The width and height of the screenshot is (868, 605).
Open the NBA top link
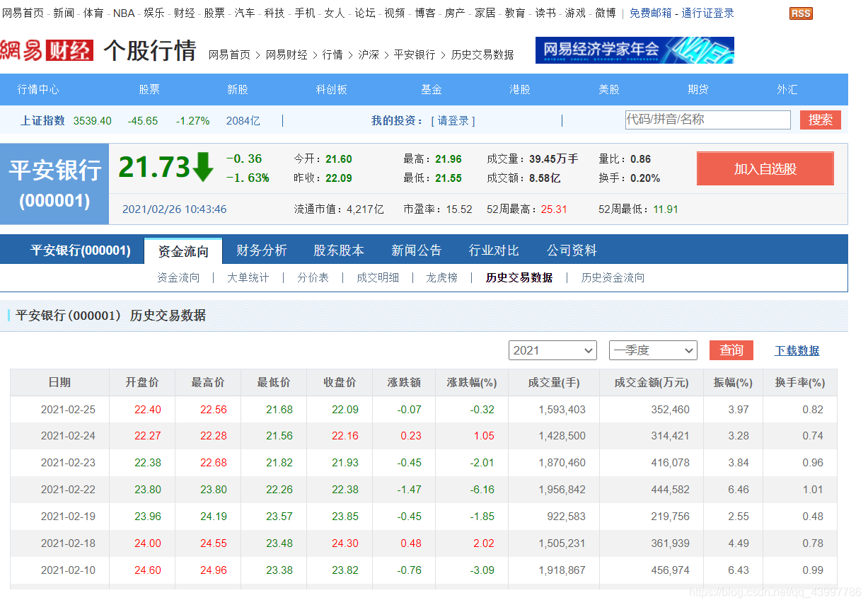coord(124,13)
